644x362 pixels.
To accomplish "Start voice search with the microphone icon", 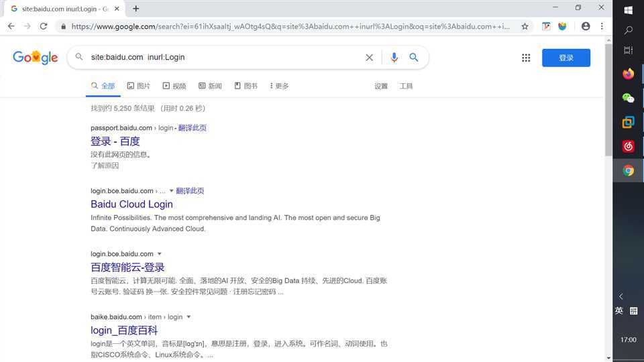I will [394, 58].
